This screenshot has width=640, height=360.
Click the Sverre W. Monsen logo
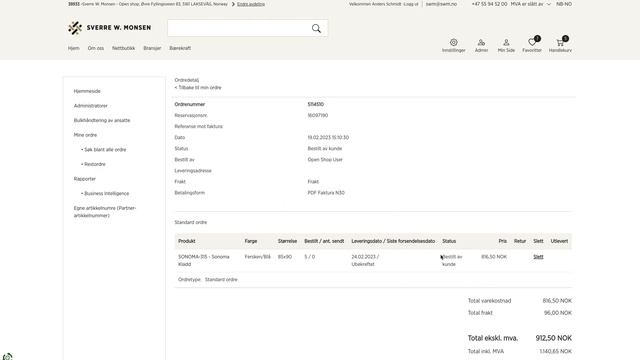tap(109, 28)
